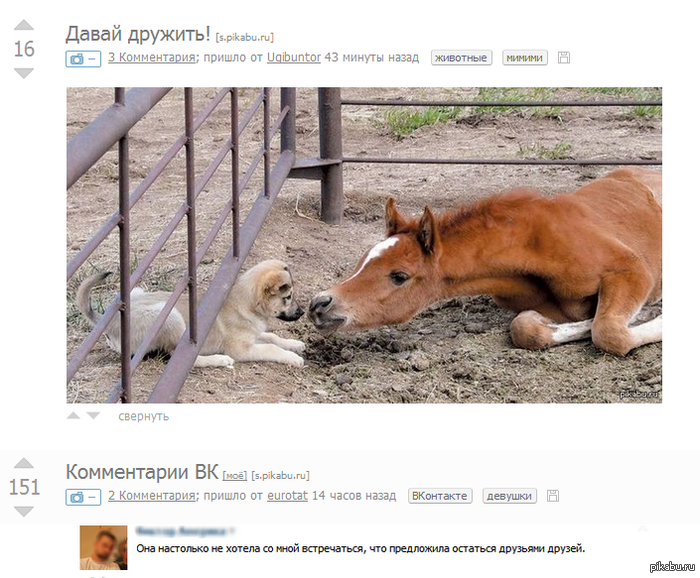Select the 'ВКонтакте' tag

(440, 496)
